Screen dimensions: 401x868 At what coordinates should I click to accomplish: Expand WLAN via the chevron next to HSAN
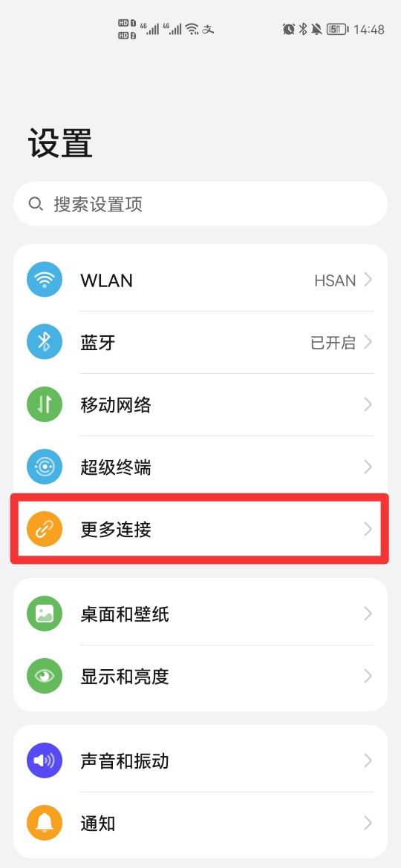(368, 280)
